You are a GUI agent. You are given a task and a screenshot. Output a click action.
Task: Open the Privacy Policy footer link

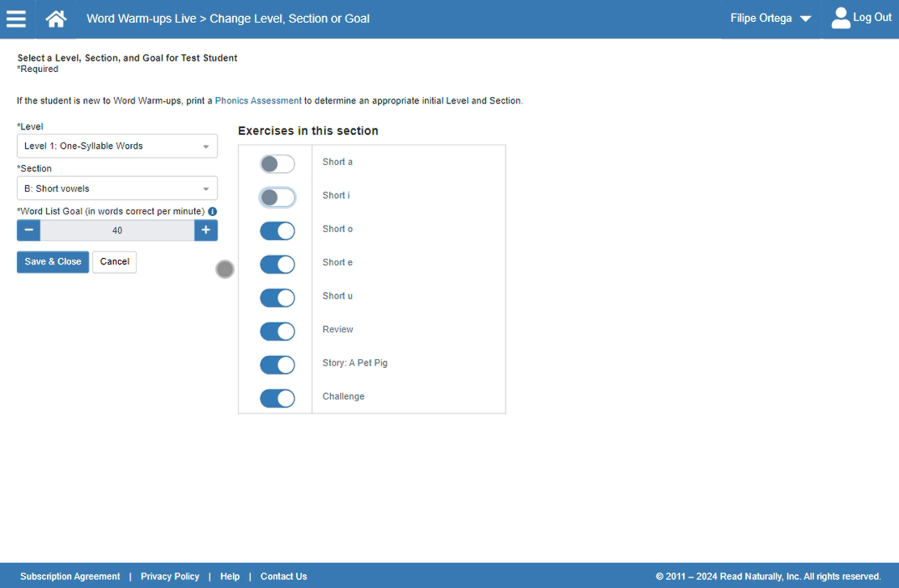[170, 577]
